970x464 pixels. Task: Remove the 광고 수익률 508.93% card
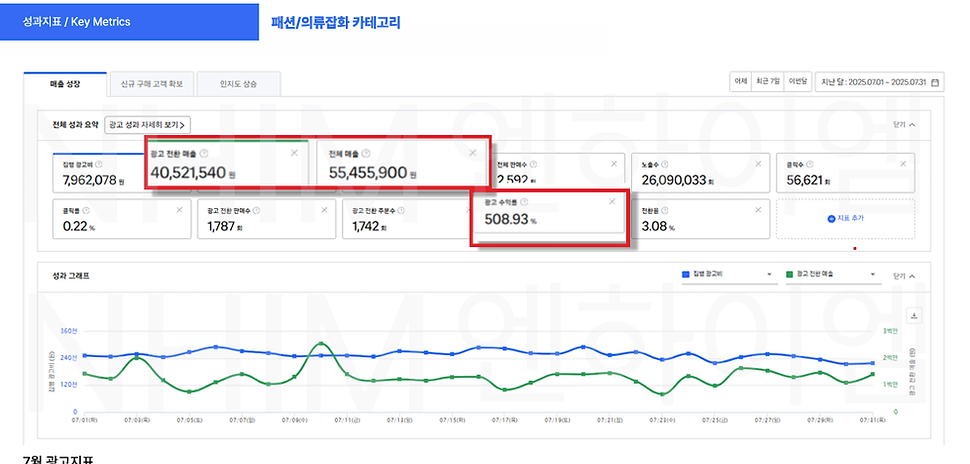612,201
